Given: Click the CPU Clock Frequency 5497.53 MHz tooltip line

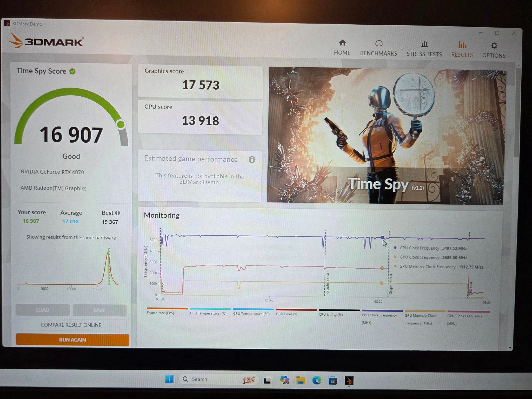Looking at the screenshot, I should pos(430,248).
